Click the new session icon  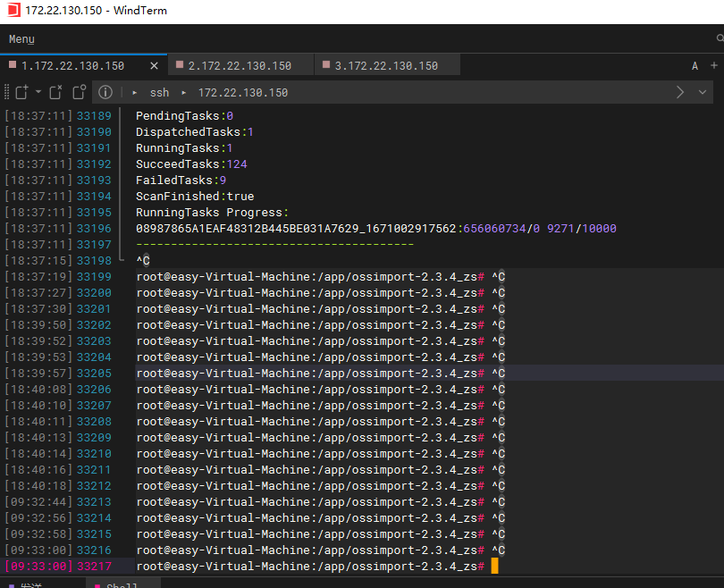click(20, 92)
